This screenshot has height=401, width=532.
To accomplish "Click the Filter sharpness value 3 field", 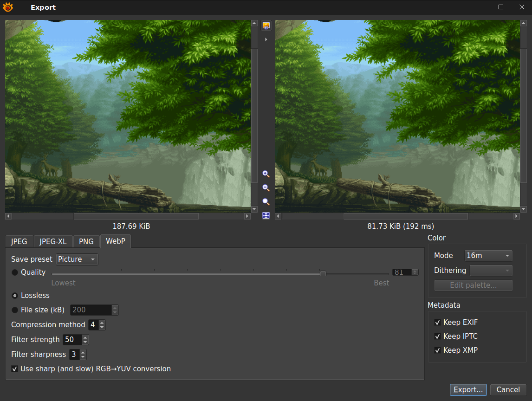I will 74,355.
